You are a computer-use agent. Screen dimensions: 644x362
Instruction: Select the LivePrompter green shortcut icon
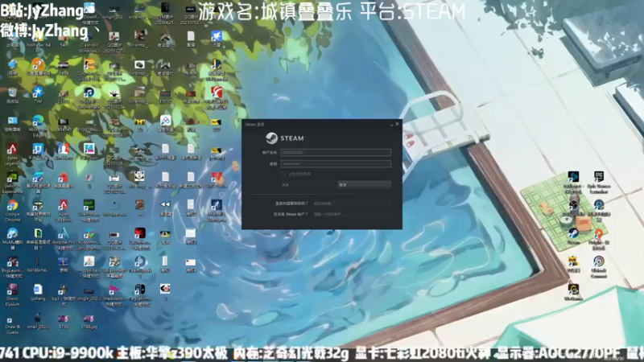pyautogui.click(x=89, y=211)
